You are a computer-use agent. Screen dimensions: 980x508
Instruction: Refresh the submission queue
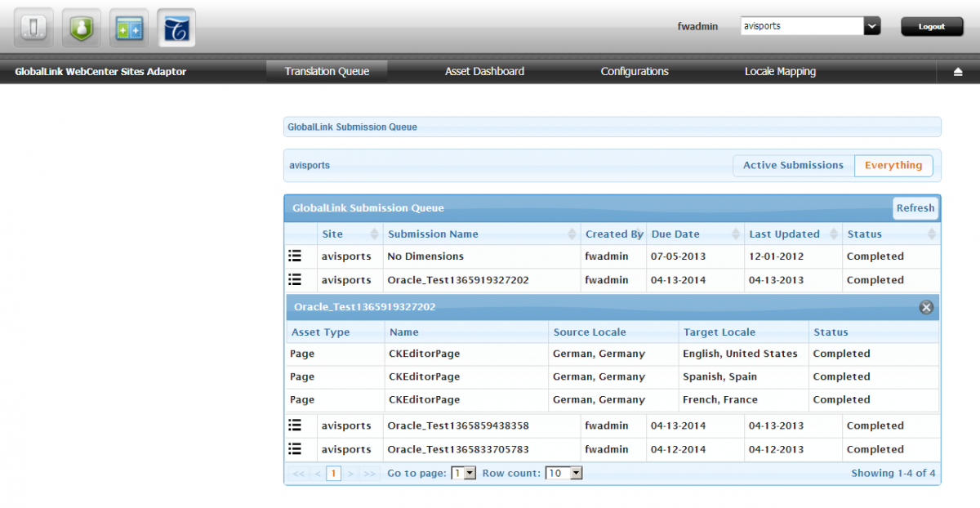[x=915, y=208]
